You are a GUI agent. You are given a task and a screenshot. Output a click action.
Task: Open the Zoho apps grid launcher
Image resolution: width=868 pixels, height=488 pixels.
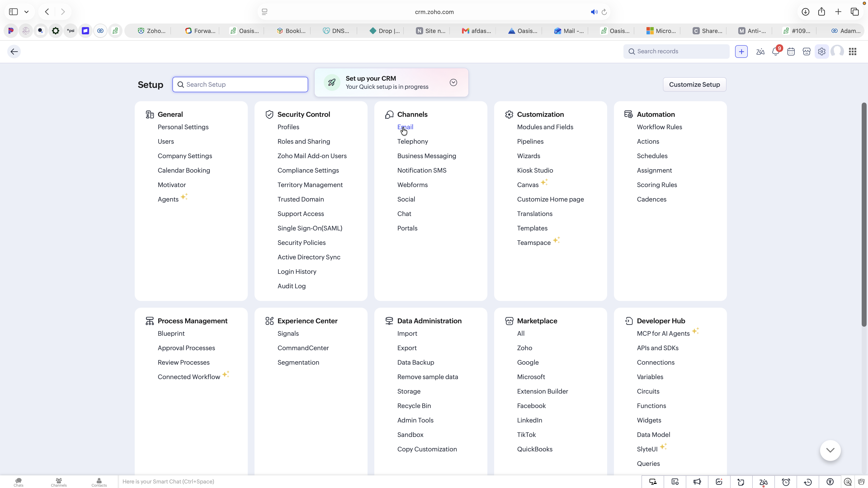[x=853, y=52]
